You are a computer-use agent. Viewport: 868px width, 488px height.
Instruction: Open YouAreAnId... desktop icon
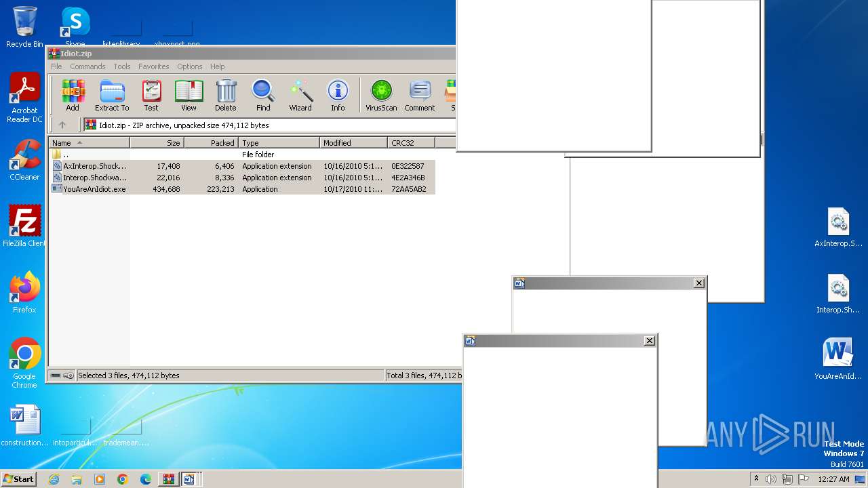(839, 359)
